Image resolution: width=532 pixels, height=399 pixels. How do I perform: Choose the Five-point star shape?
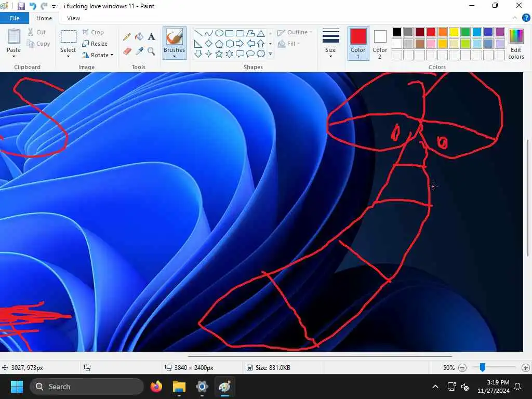point(219,54)
